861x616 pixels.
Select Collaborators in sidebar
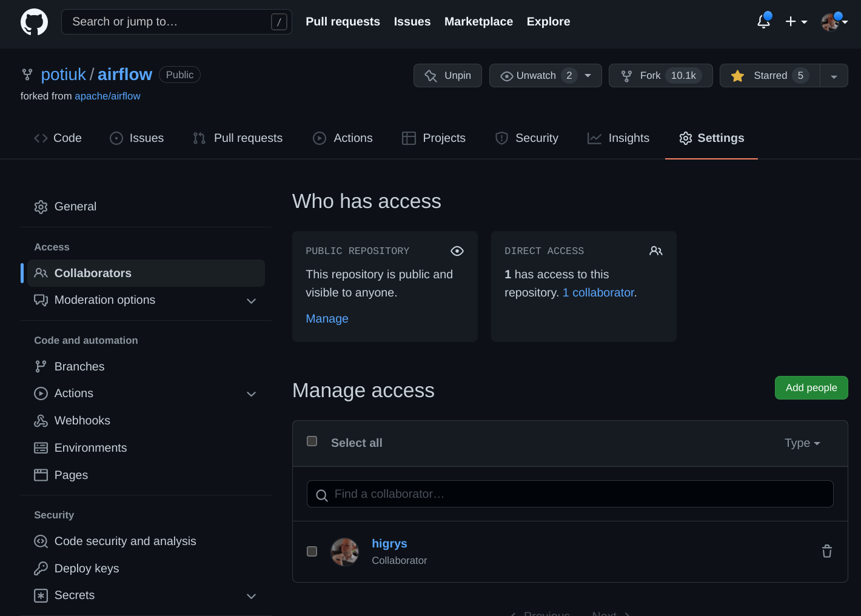pyautogui.click(x=146, y=273)
